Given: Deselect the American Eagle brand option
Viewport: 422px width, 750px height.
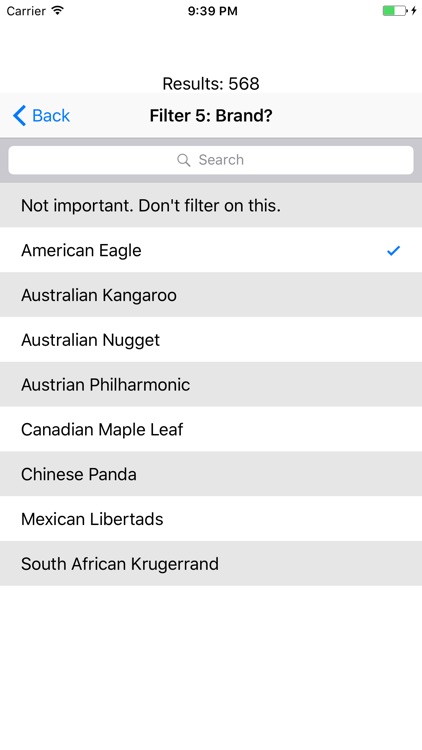Looking at the screenshot, I should 211,250.
